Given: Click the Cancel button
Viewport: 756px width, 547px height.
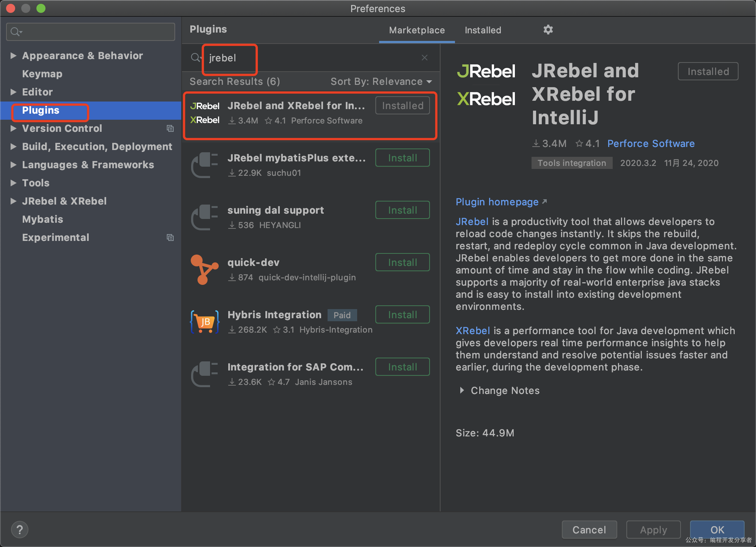Looking at the screenshot, I should pos(589,530).
